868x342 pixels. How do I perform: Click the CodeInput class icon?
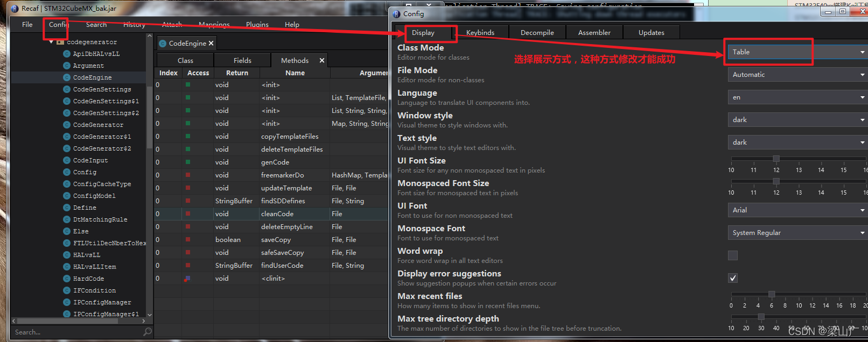click(67, 160)
